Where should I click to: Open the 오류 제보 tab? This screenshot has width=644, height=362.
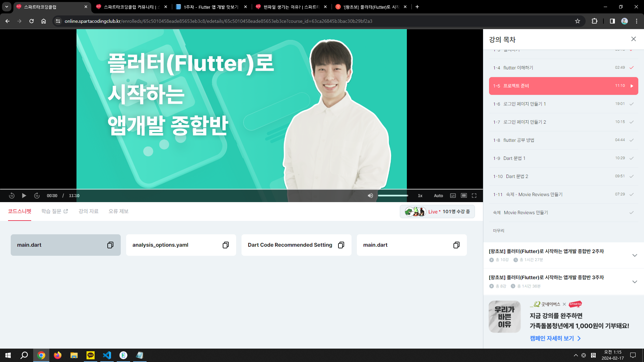tap(118, 211)
